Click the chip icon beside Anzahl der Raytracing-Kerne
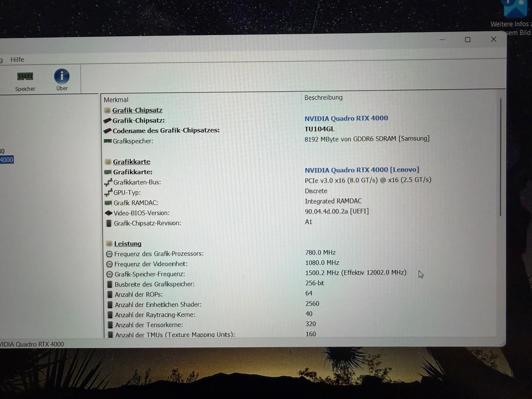Image resolution: width=532 pixels, height=399 pixels. 110,315
